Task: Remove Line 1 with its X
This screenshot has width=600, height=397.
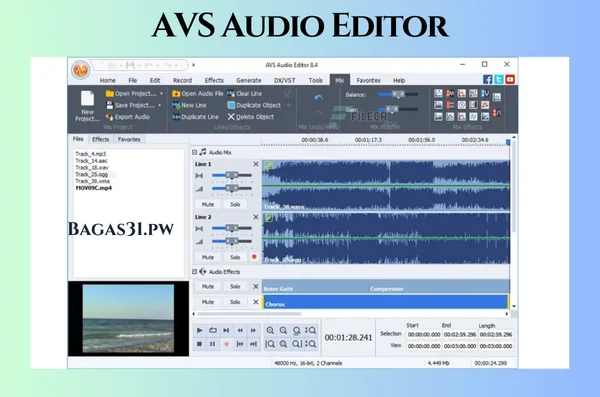Action: (x=256, y=164)
